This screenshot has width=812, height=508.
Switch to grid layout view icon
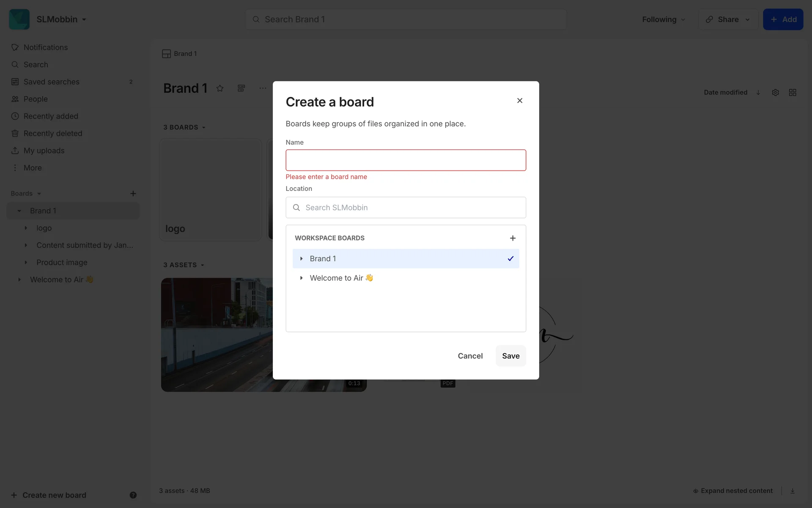tap(793, 92)
